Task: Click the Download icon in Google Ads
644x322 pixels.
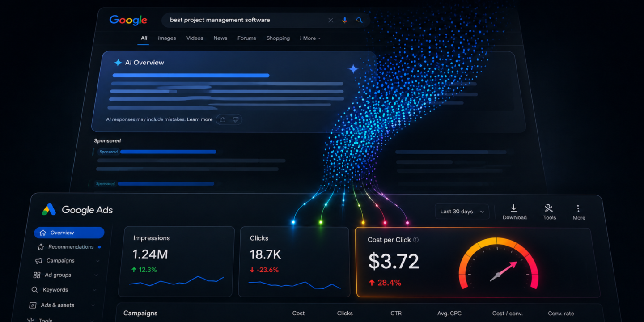Action: click(x=514, y=208)
